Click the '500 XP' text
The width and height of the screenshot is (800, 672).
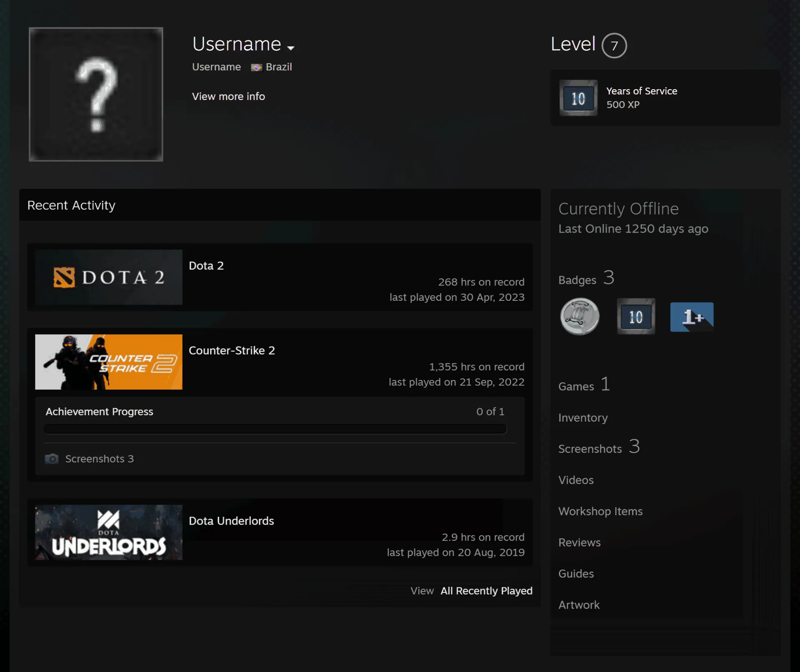point(623,105)
